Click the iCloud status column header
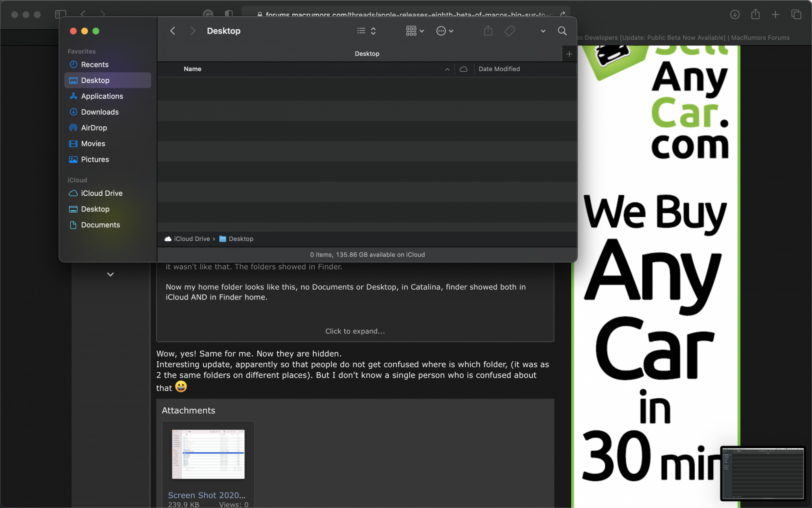This screenshot has height=508, width=812. (x=463, y=69)
